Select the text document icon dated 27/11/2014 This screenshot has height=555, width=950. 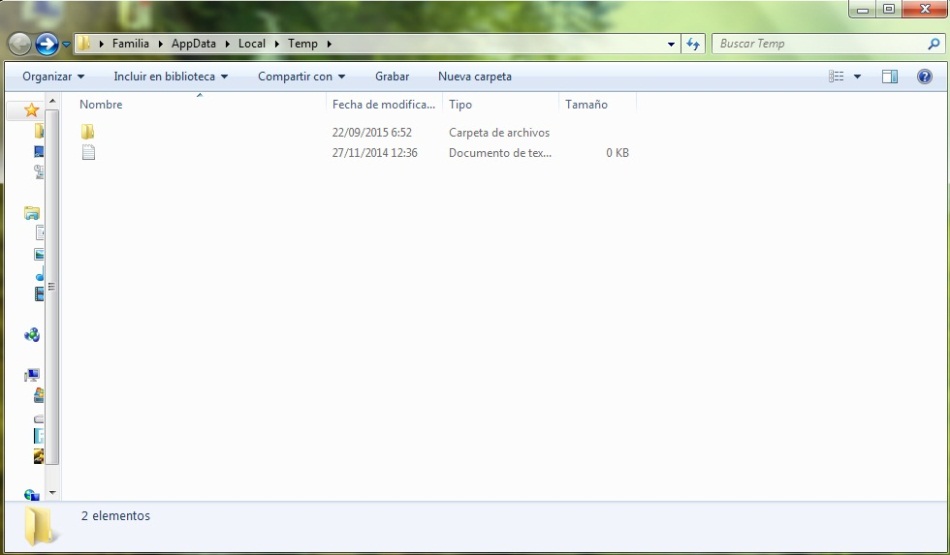[88, 152]
